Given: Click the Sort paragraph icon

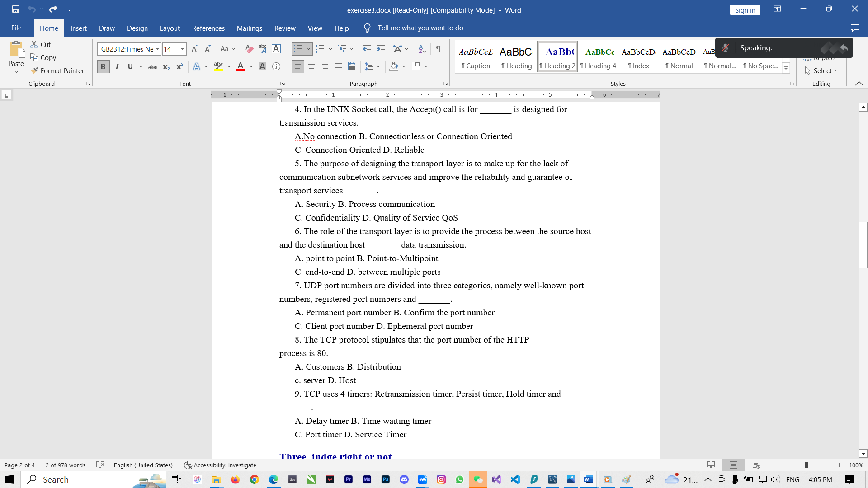Looking at the screenshot, I should [422, 49].
